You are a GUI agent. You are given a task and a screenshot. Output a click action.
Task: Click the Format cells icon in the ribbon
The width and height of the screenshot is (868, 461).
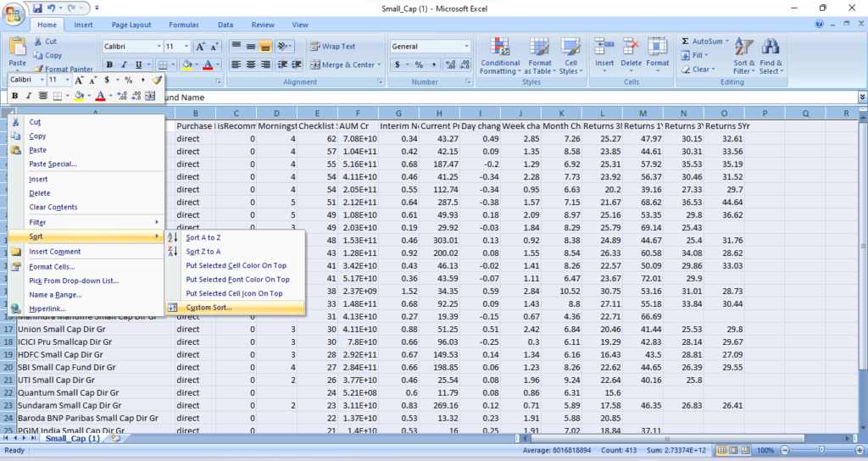coord(657,47)
